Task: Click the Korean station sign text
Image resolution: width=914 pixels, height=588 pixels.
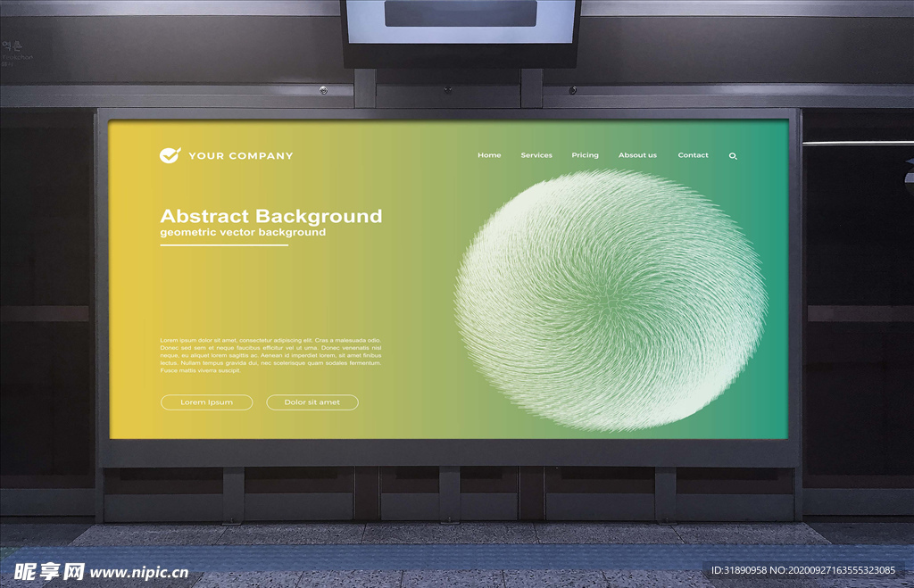Action: pos(12,46)
